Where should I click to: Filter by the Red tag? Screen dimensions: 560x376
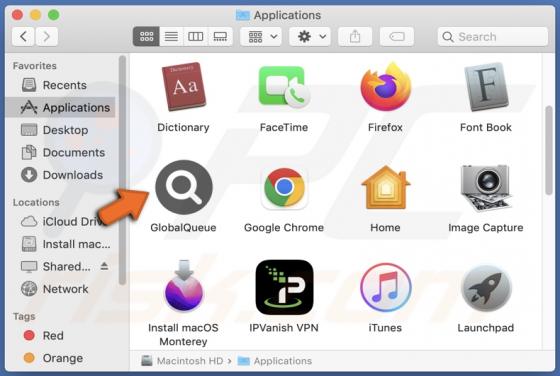click(60, 336)
